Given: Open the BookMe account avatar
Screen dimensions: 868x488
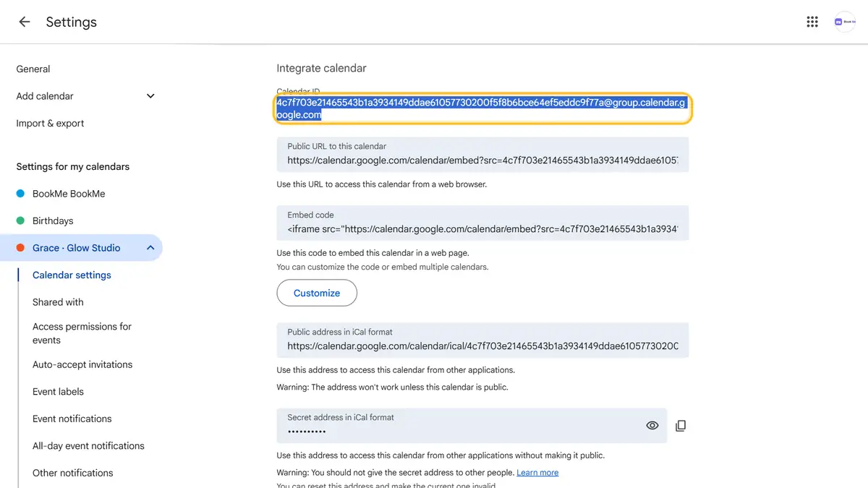Looking at the screenshot, I should coord(844,22).
